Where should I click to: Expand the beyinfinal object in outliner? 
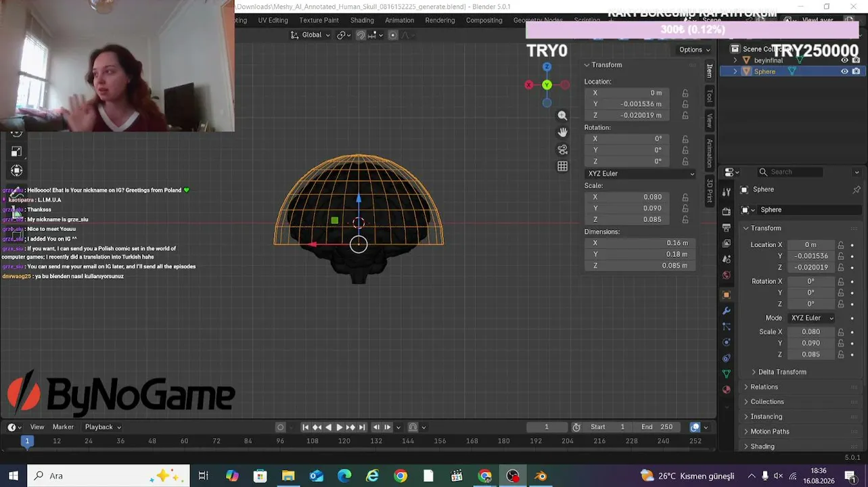735,60
